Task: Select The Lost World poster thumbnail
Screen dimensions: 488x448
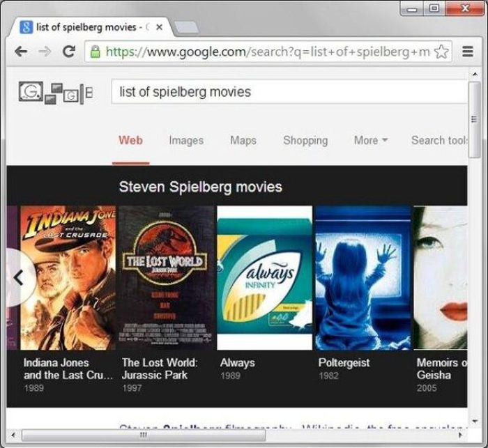Action: (x=167, y=277)
